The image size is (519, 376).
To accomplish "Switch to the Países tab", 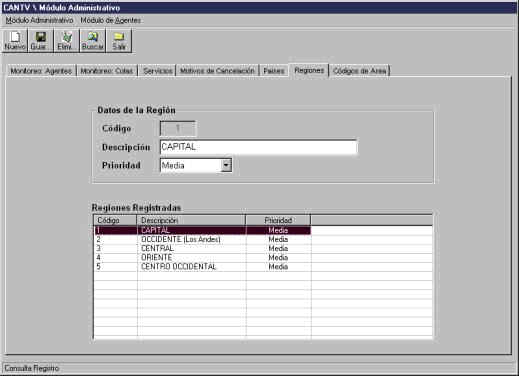I will tap(274, 71).
